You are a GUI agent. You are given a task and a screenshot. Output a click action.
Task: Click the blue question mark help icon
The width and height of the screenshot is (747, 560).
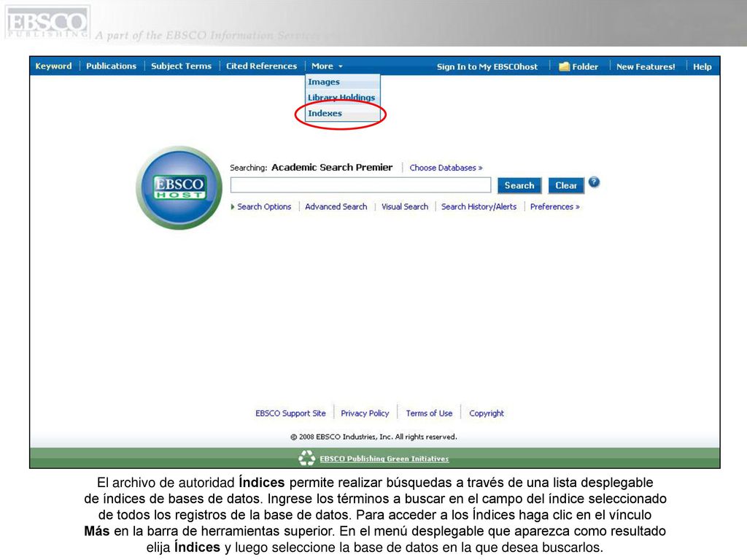pos(594,182)
